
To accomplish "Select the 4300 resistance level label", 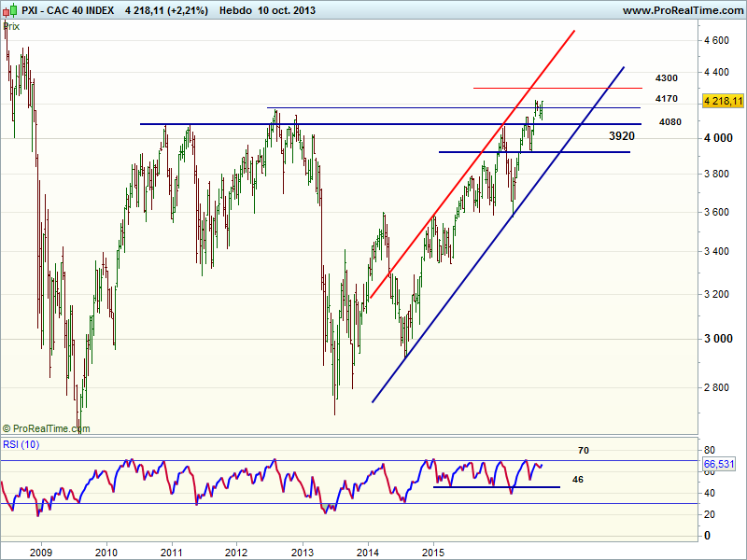I will [x=667, y=78].
